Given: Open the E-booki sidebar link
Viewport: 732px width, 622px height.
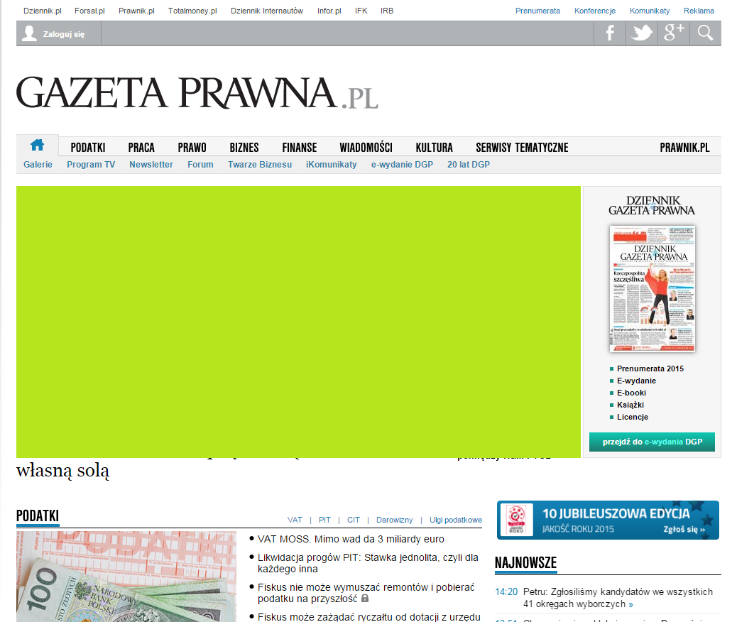Looking at the screenshot, I should (x=631, y=393).
